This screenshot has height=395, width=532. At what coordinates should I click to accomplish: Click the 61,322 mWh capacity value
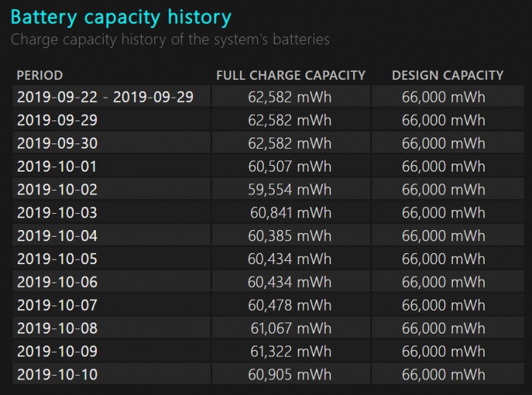290,351
